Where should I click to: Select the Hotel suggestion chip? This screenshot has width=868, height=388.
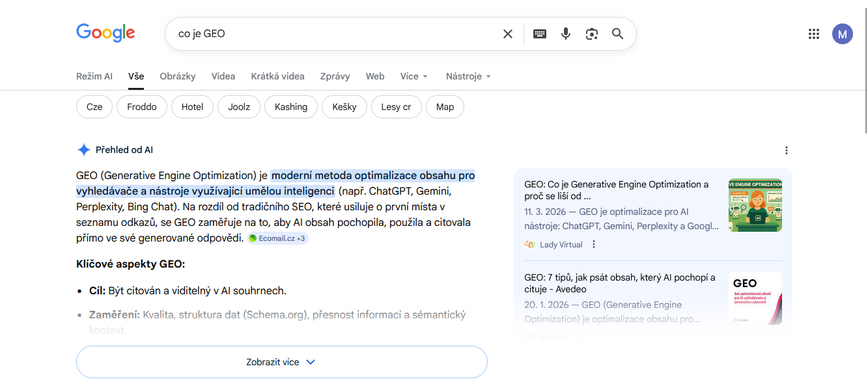coord(192,107)
